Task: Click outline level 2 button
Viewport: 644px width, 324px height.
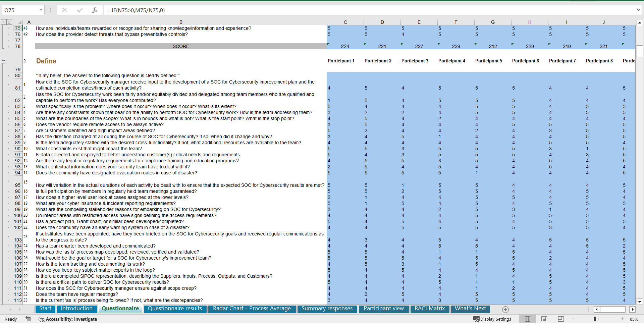Action: tap(9, 22)
